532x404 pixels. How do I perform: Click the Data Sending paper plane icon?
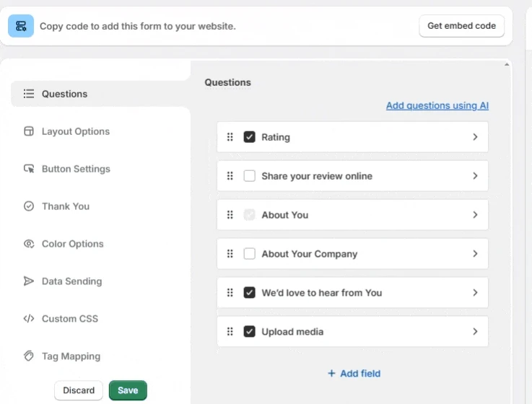29,281
